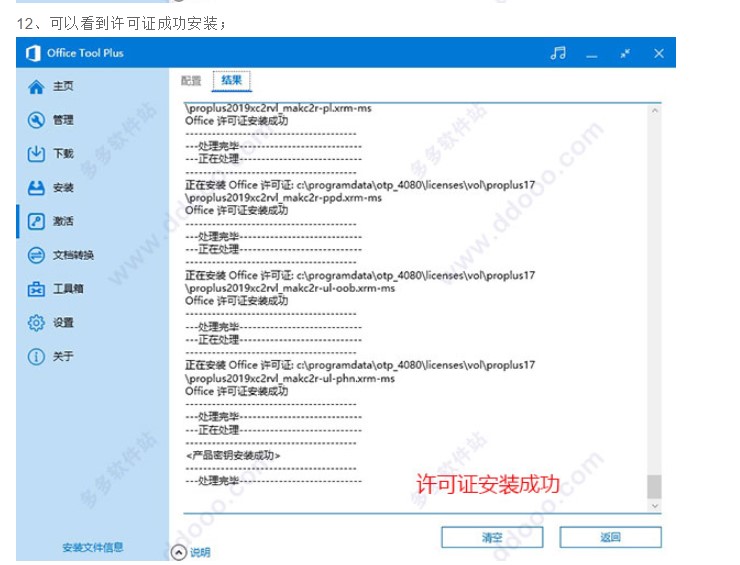The image size is (740, 565).
Task: Open 工具箱 sidebar label
Action: click(x=68, y=289)
